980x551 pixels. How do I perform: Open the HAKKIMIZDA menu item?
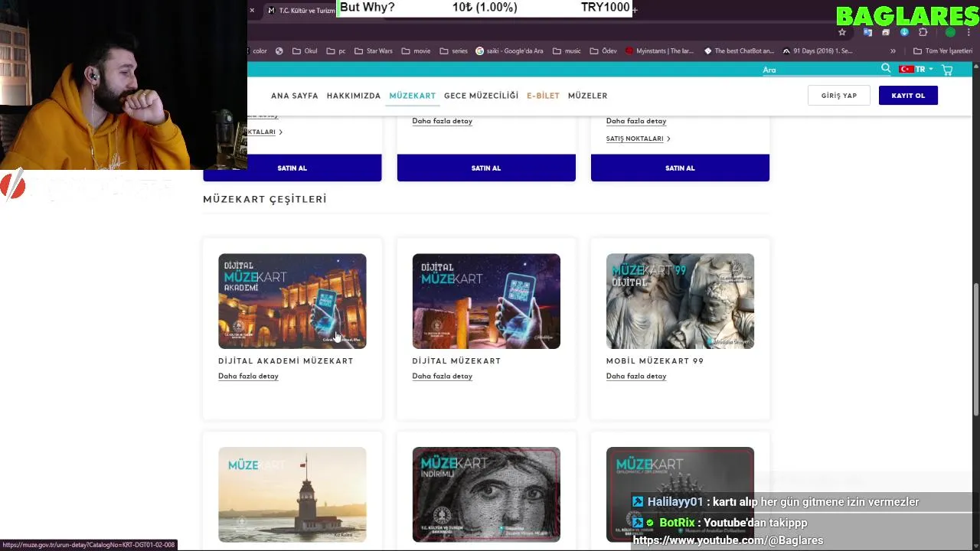tap(354, 96)
